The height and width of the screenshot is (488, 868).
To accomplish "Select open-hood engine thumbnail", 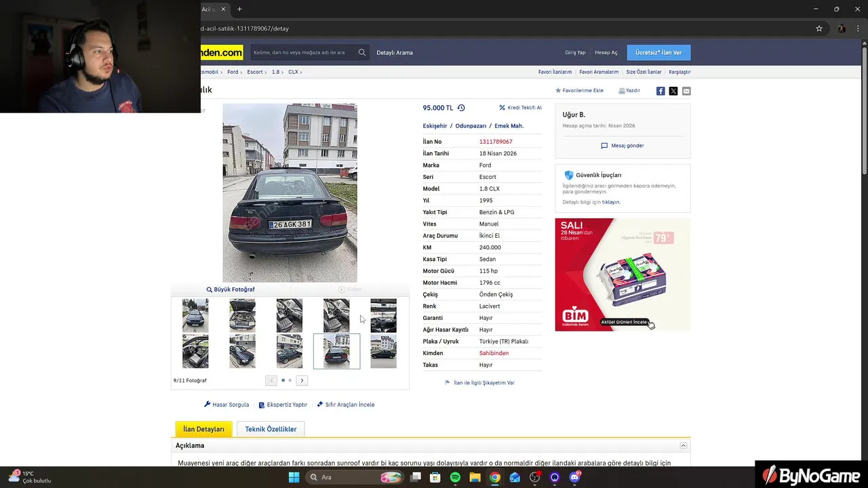I will pyautogui.click(x=242, y=315).
